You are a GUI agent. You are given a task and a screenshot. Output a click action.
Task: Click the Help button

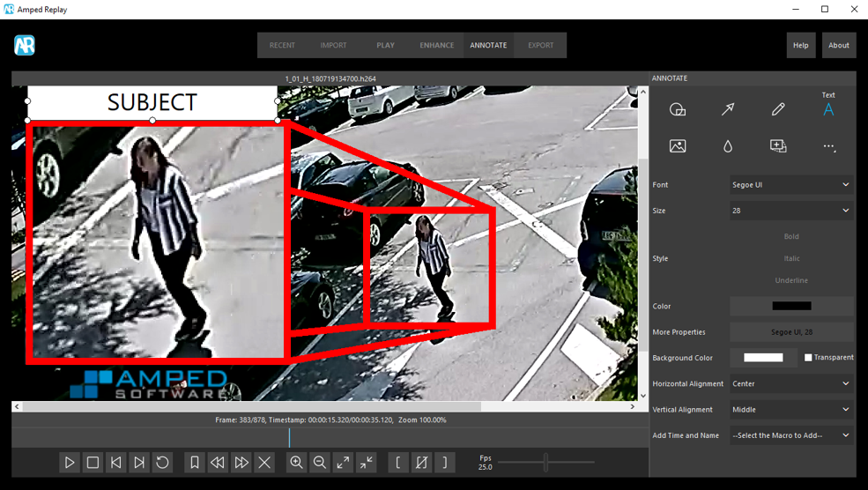pyautogui.click(x=800, y=46)
